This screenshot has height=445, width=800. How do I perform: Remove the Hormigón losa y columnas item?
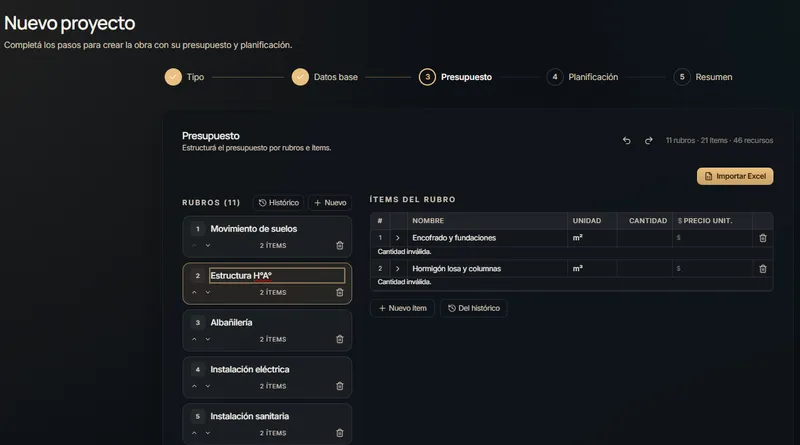pyautogui.click(x=763, y=269)
